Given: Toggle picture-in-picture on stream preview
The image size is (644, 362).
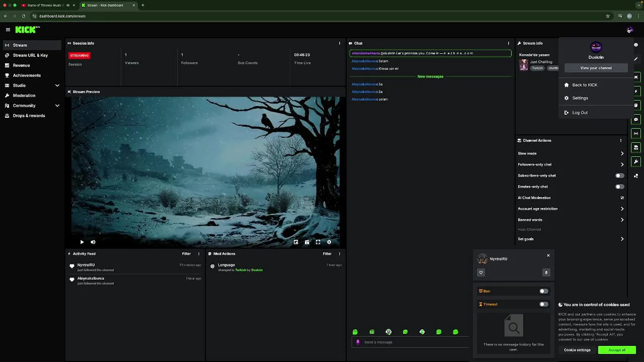Looking at the screenshot, I should click(296, 242).
